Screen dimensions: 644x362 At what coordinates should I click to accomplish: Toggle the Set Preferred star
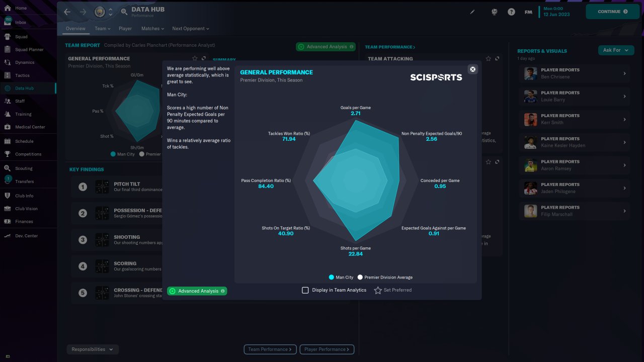378,290
